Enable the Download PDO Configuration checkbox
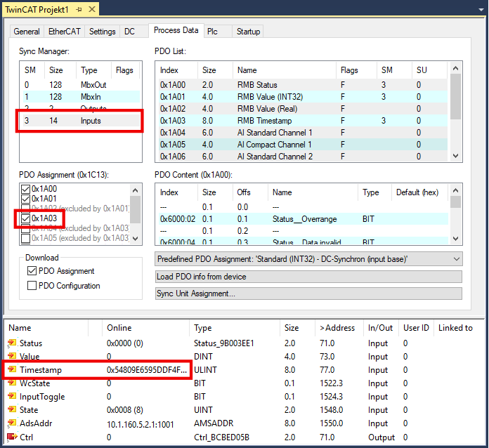The image size is (489, 448). 32,286
